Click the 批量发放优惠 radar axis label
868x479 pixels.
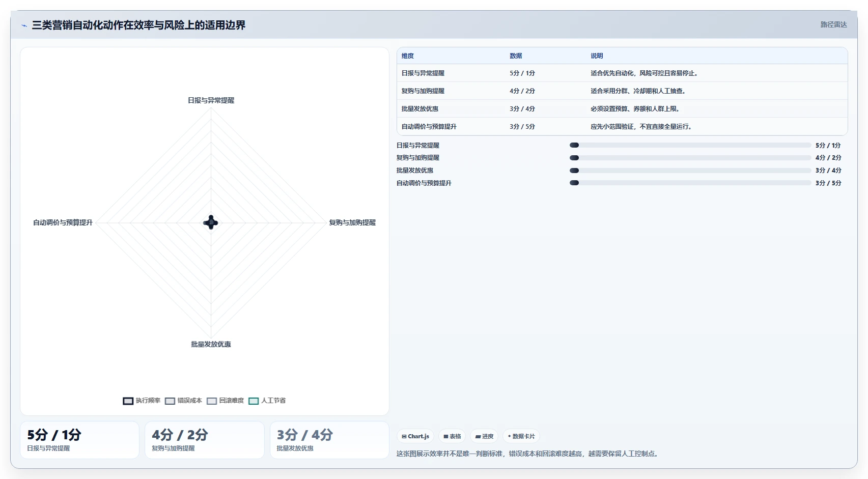pos(211,344)
